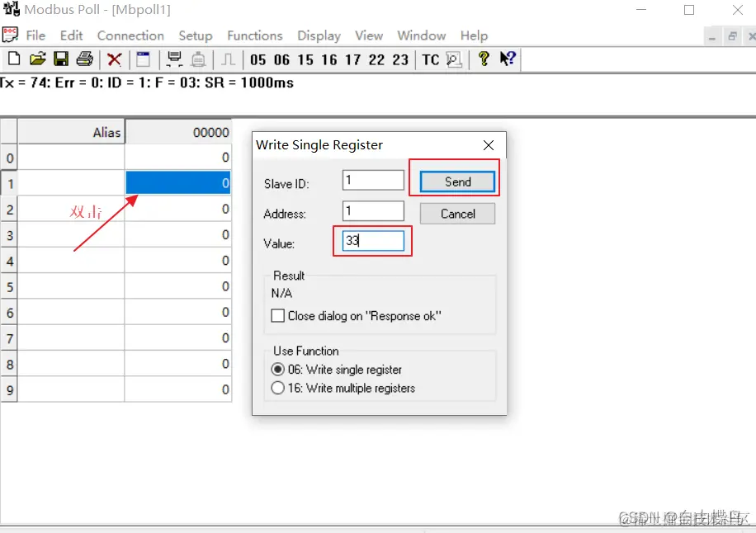Viewport: 756px width, 533px height.
Task: Open the Help menu
Action: [x=474, y=35]
